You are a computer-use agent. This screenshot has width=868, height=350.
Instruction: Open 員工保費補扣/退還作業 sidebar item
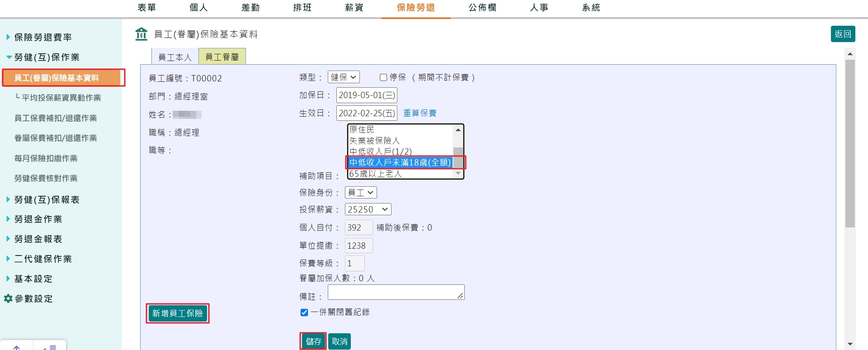[x=56, y=118]
